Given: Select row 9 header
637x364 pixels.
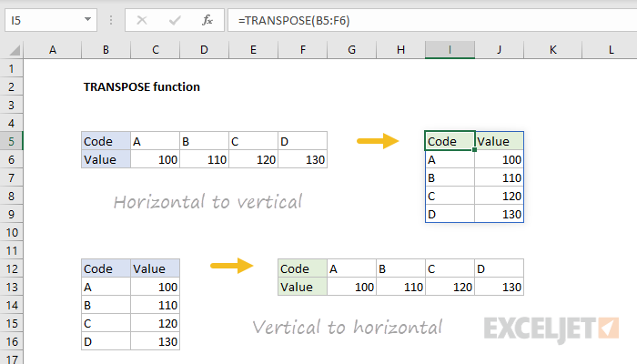Looking at the screenshot, I should tap(11, 214).
